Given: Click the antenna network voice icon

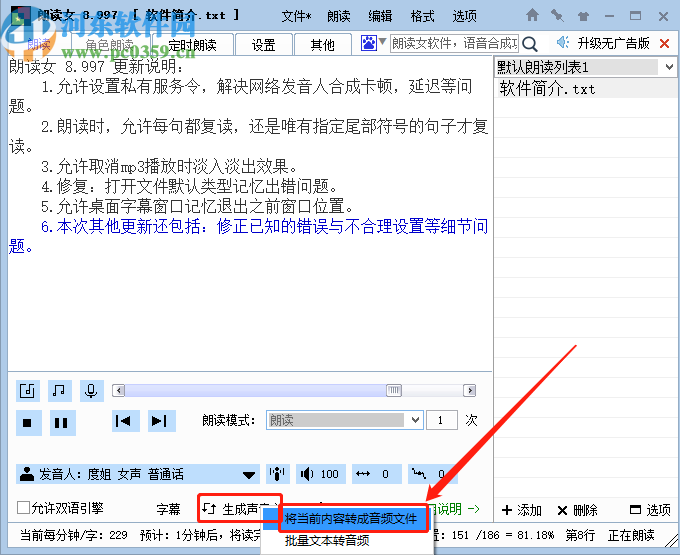Looking at the screenshot, I should tap(277, 474).
